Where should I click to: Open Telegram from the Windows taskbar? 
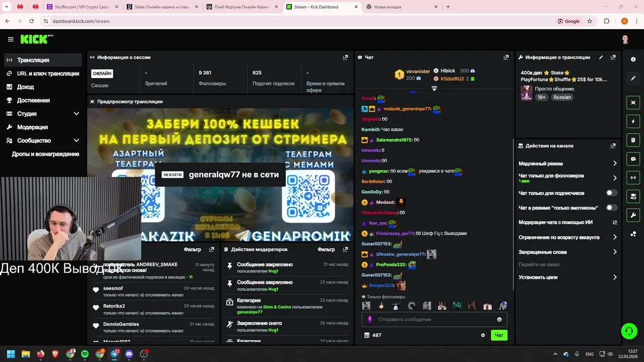114,354
